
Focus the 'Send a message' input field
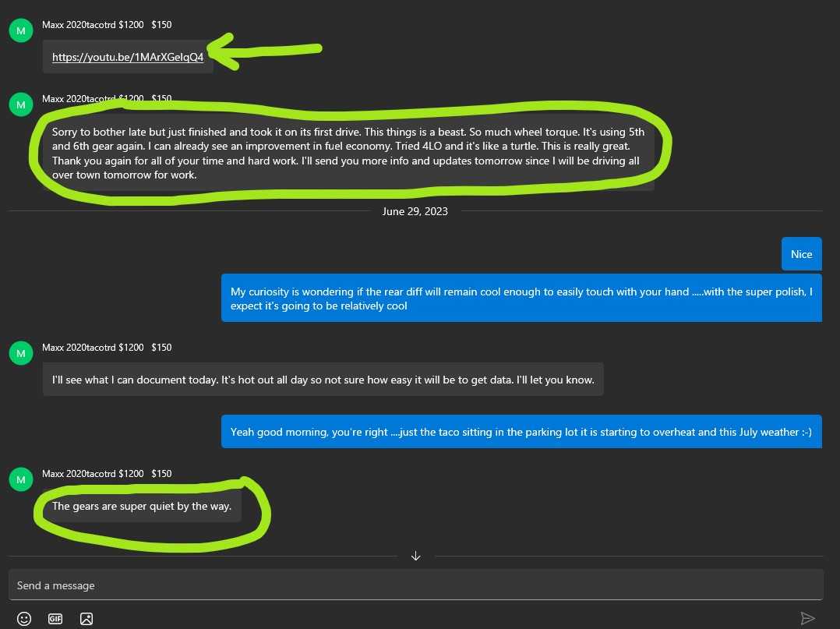point(415,585)
